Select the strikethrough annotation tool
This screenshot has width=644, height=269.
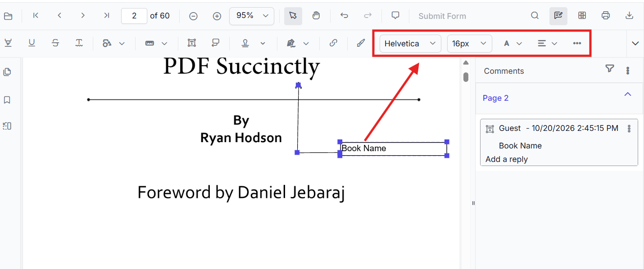click(55, 43)
